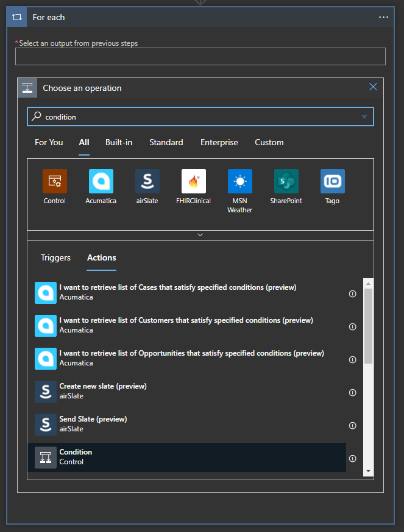Choose Send Slate action
This screenshot has height=532, width=404.
coord(186,424)
